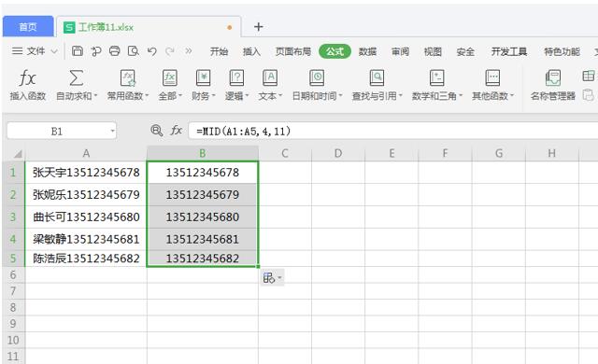Click the Print Preview icon

tap(133, 51)
